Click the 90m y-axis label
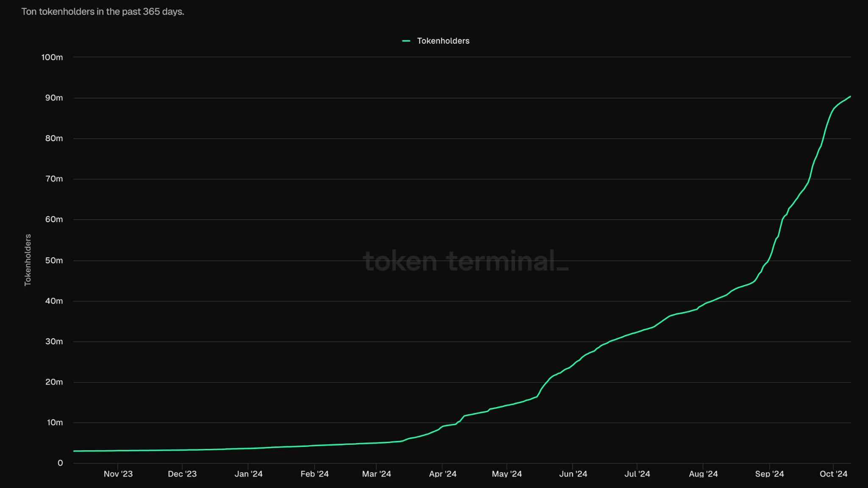 (54, 98)
